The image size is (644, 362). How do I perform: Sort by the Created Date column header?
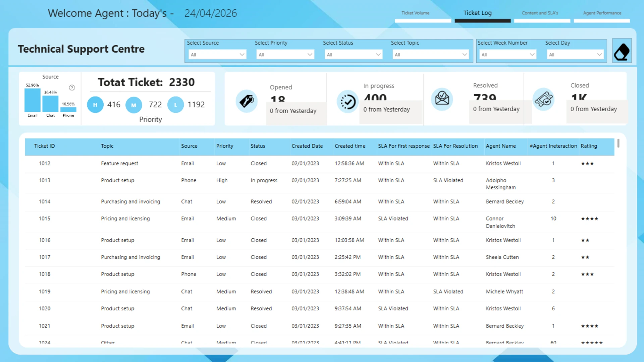[x=307, y=146]
